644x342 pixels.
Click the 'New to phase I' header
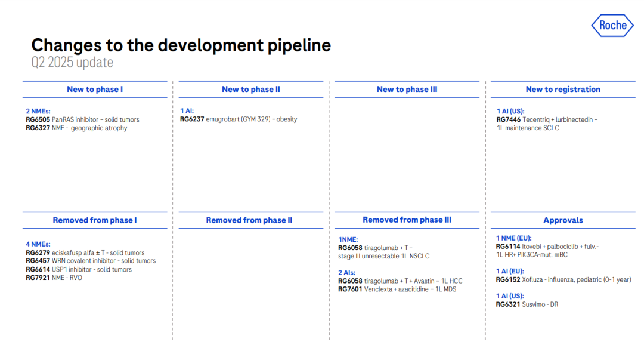(x=95, y=89)
